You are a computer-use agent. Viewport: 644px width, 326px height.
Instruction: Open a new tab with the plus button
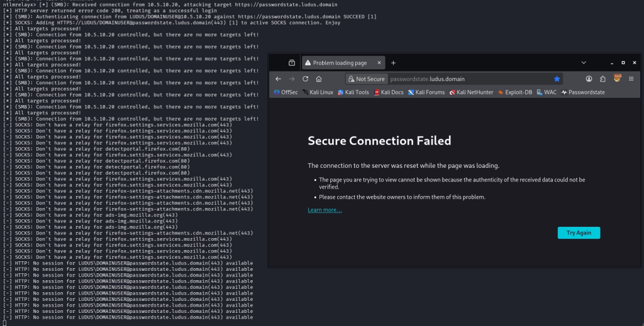point(394,63)
